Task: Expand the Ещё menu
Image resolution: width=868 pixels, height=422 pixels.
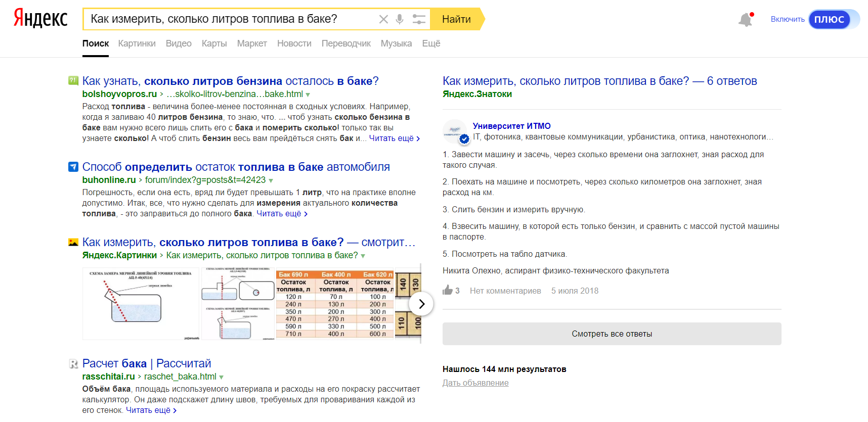Action: coord(431,43)
